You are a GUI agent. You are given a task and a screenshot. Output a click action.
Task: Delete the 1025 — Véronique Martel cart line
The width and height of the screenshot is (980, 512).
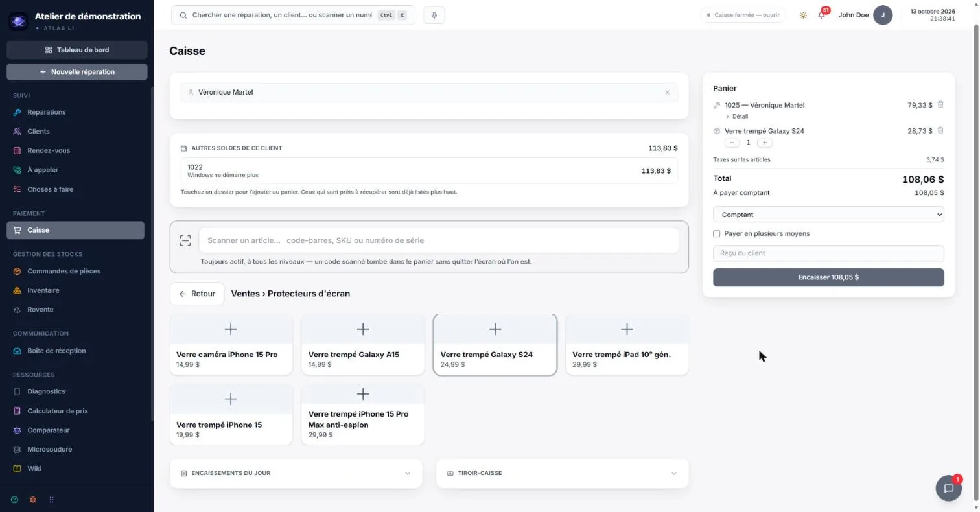940,104
